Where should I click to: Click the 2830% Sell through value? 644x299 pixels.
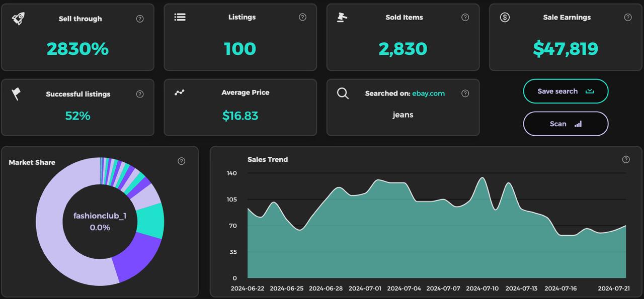(77, 49)
